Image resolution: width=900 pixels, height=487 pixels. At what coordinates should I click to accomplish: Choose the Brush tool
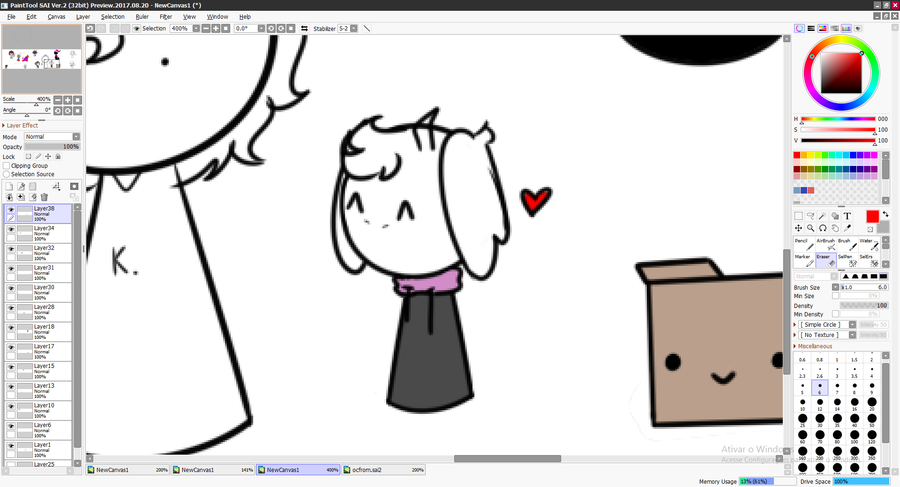pyautogui.click(x=847, y=245)
